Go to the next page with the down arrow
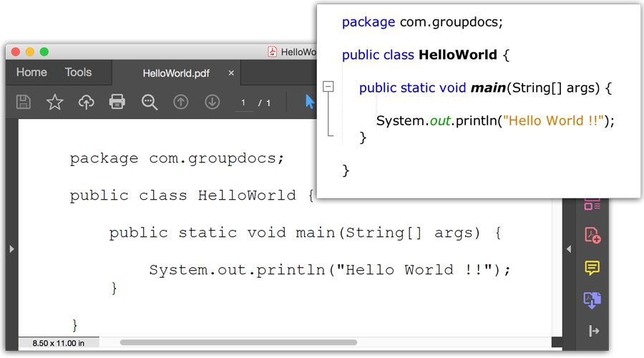The width and height of the screenshot is (644, 358). point(213,102)
